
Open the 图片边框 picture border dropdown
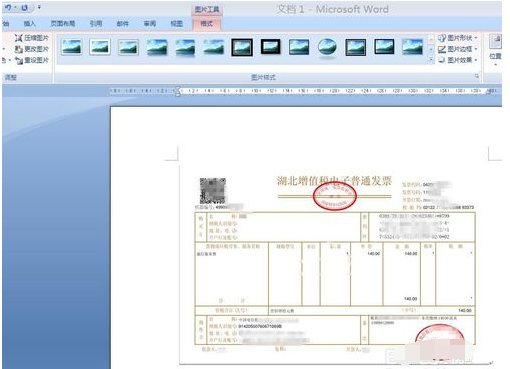point(457,49)
